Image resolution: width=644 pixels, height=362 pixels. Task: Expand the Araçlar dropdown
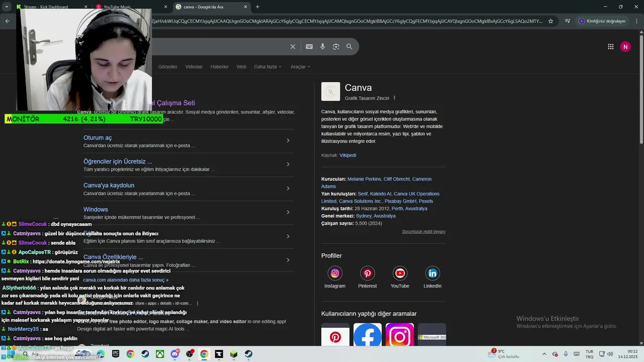[x=300, y=67]
